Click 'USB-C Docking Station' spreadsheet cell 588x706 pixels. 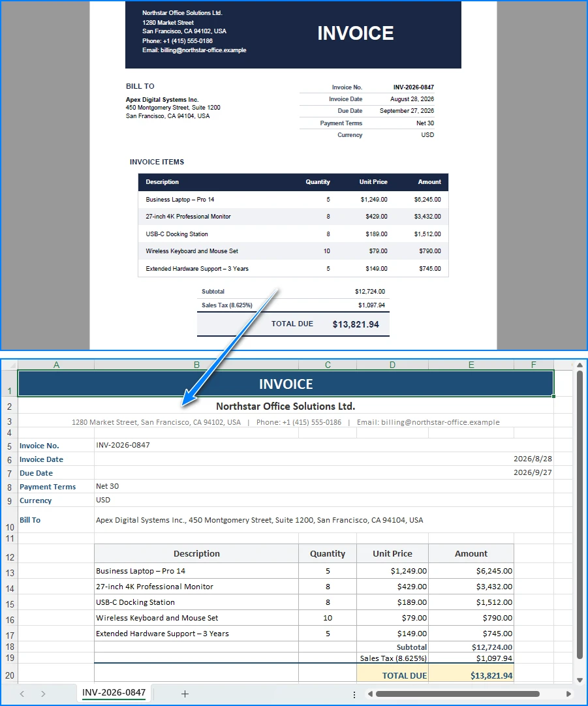(196, 602)
